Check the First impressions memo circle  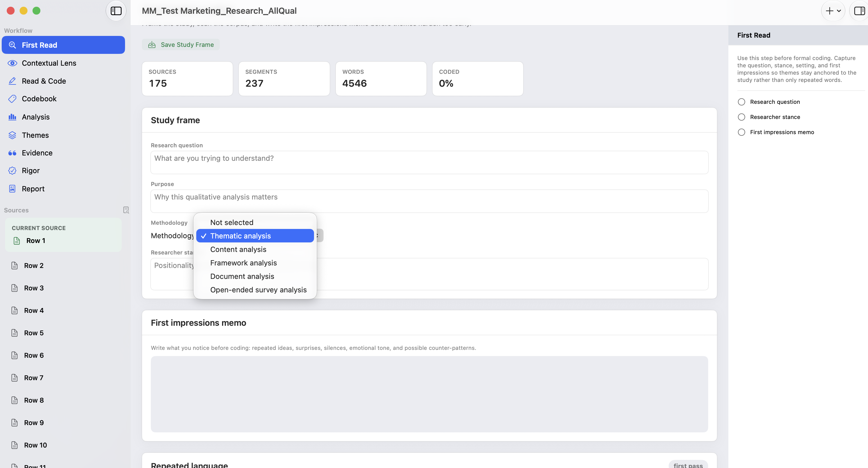point(741,132)
